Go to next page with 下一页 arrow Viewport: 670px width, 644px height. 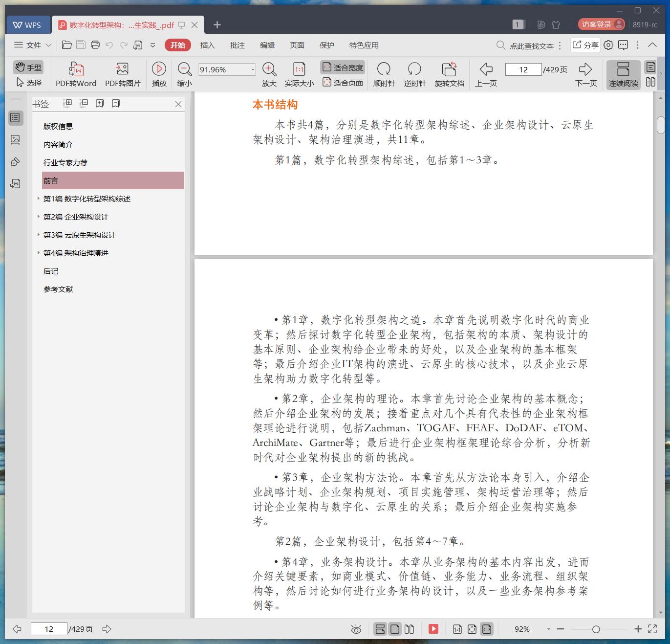tap(586, 74)
